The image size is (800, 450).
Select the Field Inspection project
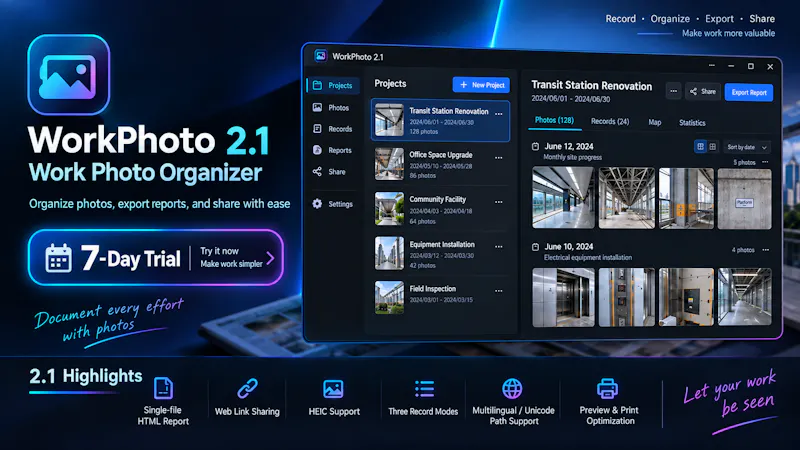(x=440, y=297)
